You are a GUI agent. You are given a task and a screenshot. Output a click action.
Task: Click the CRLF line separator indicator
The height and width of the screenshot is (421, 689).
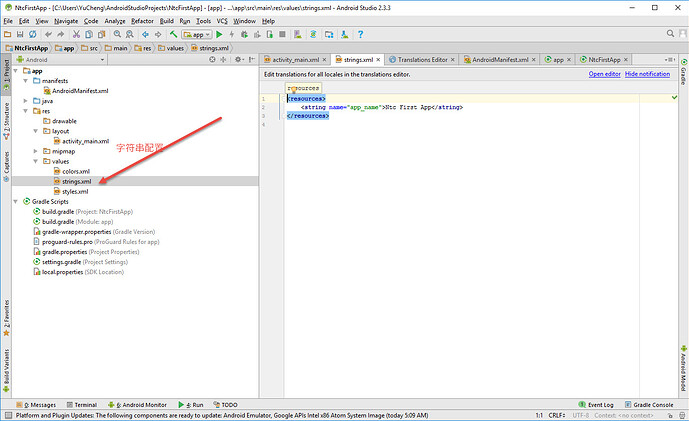tap(556, 415)
